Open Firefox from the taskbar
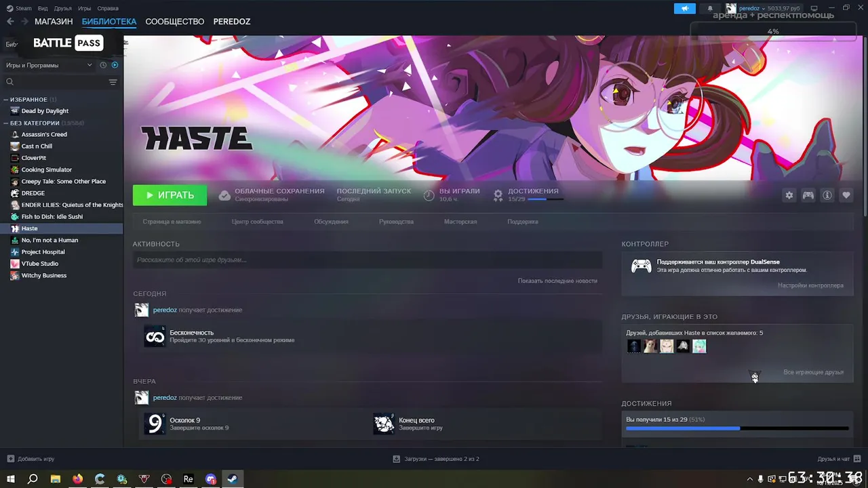The height and width of the screenshot is (488, 868). coord(78,479)
